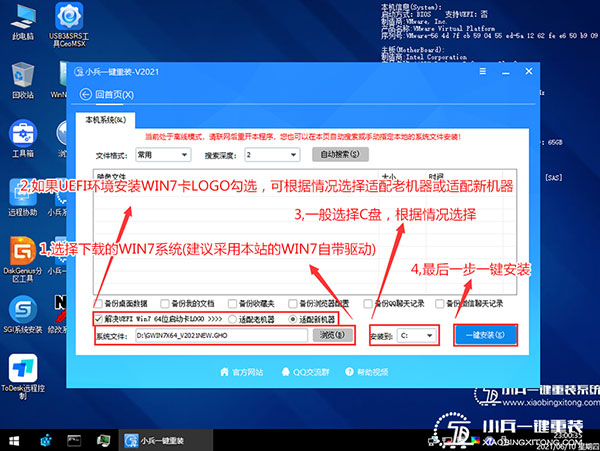Click the 一键安装(K) install button
Viewport: 600px width, 451px height.
tap(485, 335)
